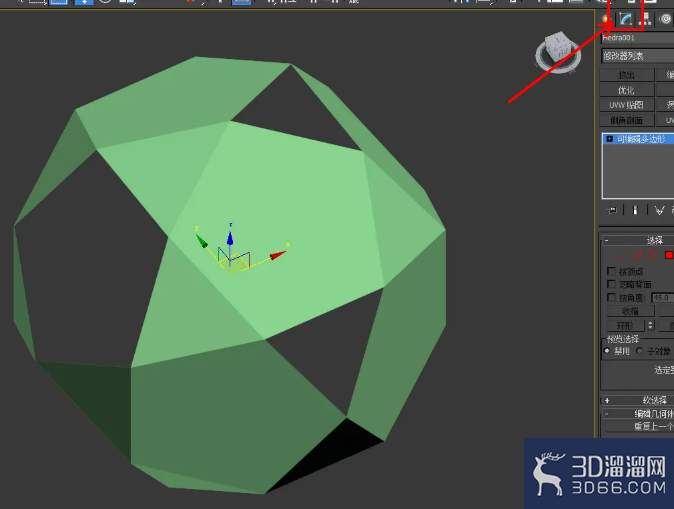
Task: Click the red X axis gizmo arrow
Action: 278,255
